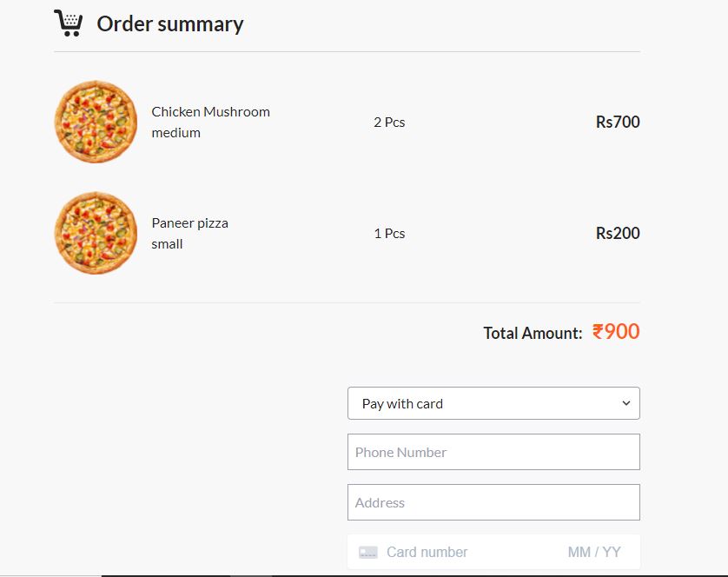The height and width of the screenshot is (577, 728).
Task: Click the rupee symbol next to 900
Action: tap(598, 332)
